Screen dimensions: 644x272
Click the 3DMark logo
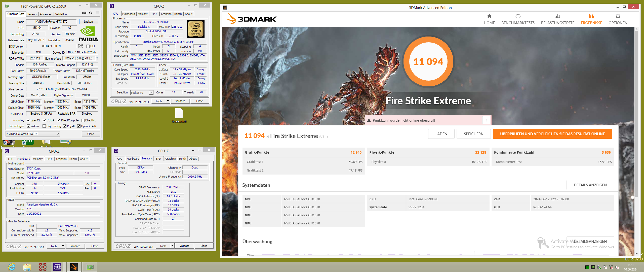point(251,19)
